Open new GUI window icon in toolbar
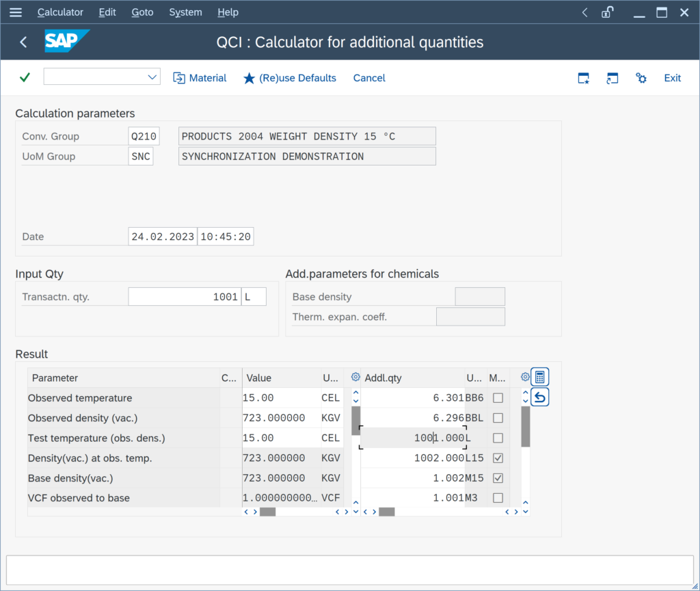The width and height of the screenshot is (700, 591). click(584, 78)
